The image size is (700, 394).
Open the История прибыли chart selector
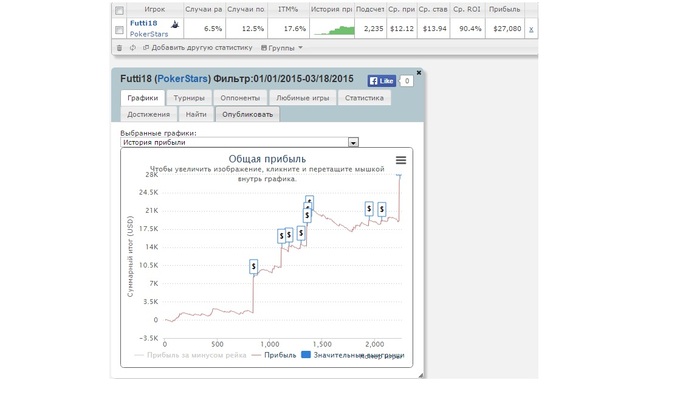point(240,142)
